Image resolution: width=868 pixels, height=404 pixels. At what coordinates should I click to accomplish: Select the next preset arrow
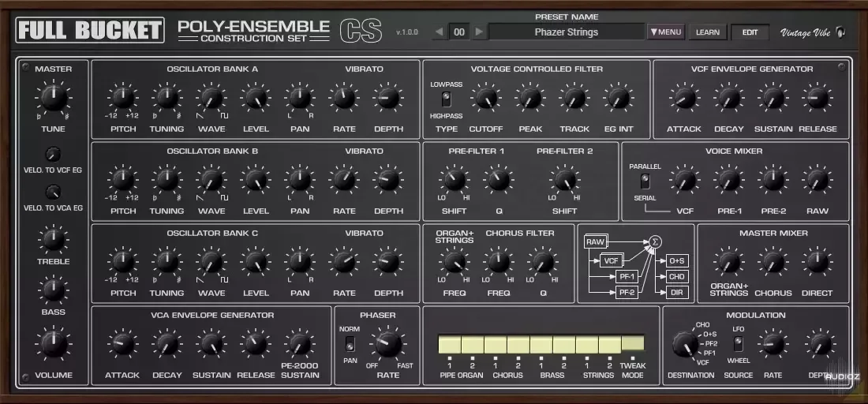(480, 32)
